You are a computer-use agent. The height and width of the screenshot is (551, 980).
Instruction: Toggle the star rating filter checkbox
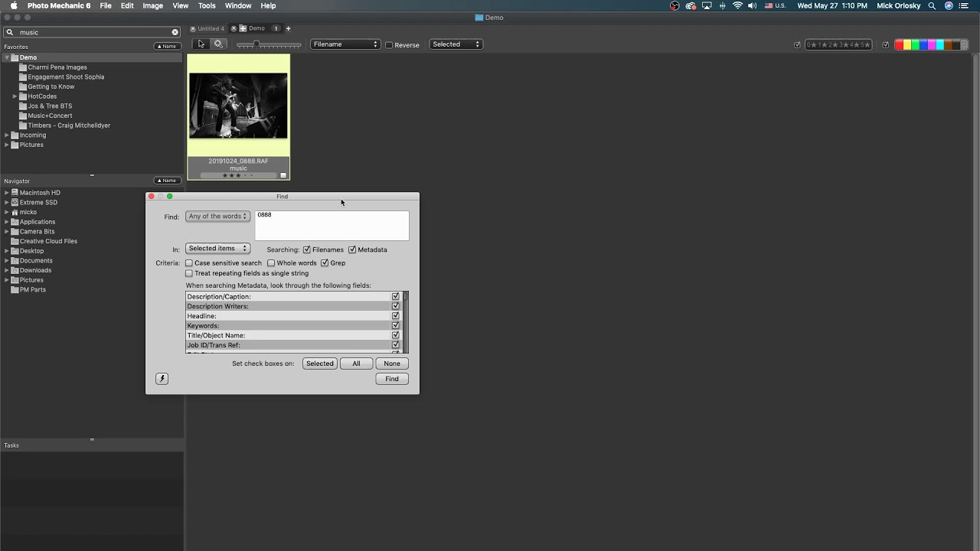coord(797,45)
